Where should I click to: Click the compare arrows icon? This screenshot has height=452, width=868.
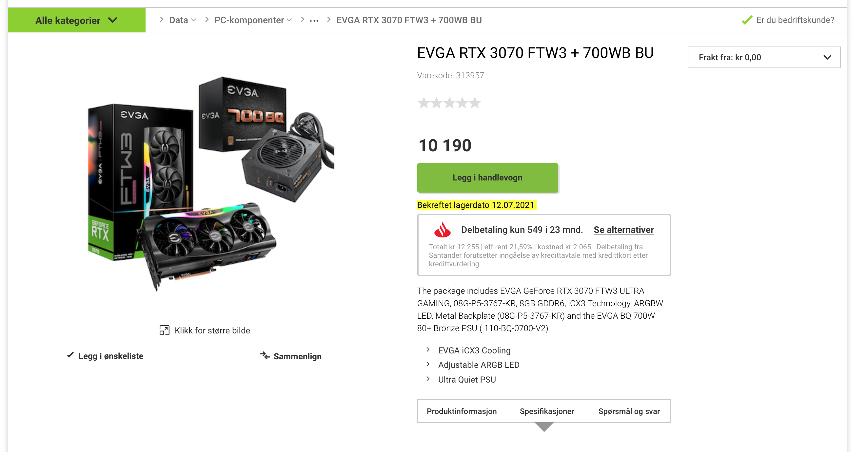pos(265,355)
